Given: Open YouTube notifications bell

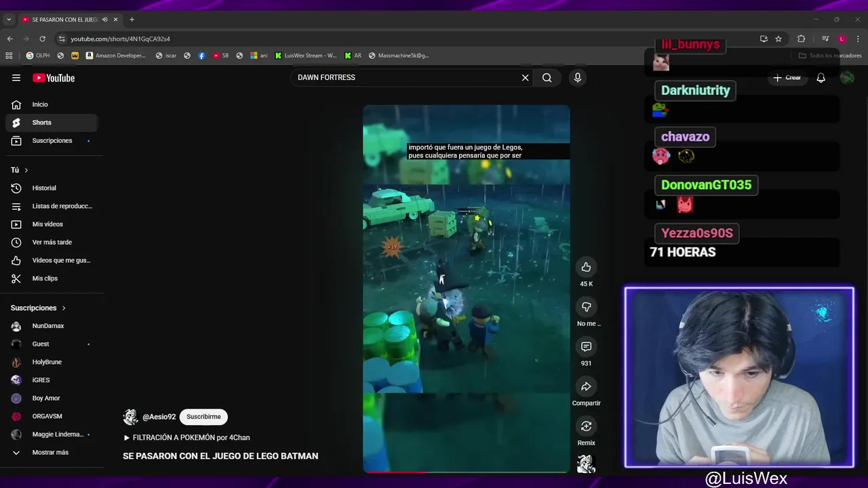Looking at the screenshot, I should click(821, 78).
